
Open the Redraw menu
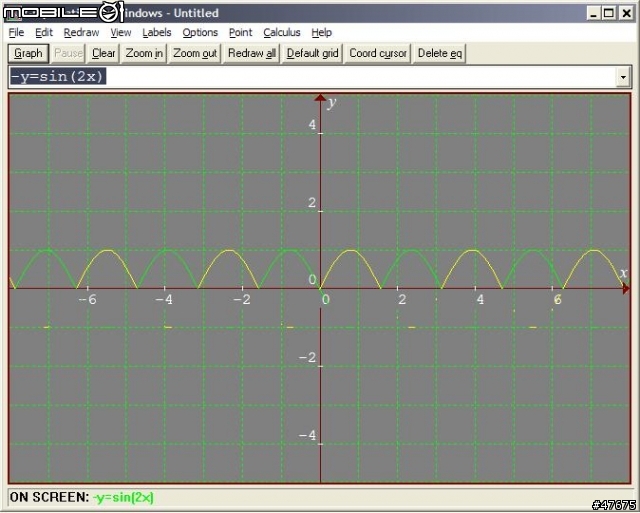click(x=81, y=32)
